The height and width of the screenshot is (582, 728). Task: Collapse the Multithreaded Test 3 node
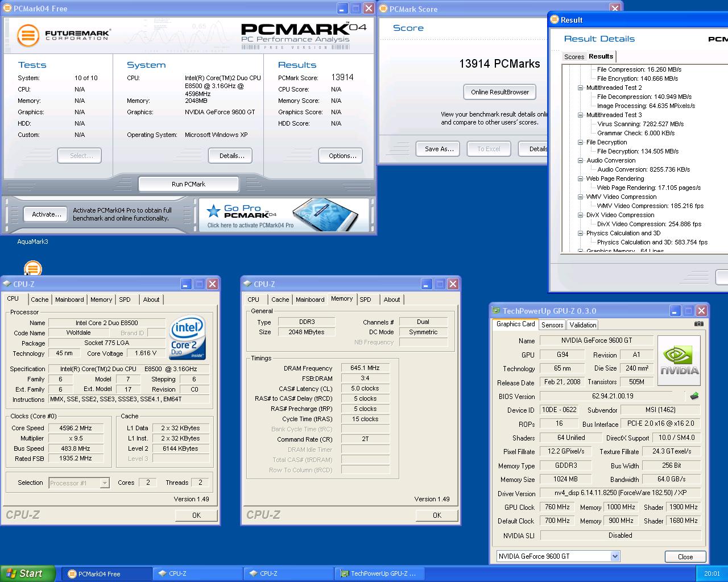581,115
